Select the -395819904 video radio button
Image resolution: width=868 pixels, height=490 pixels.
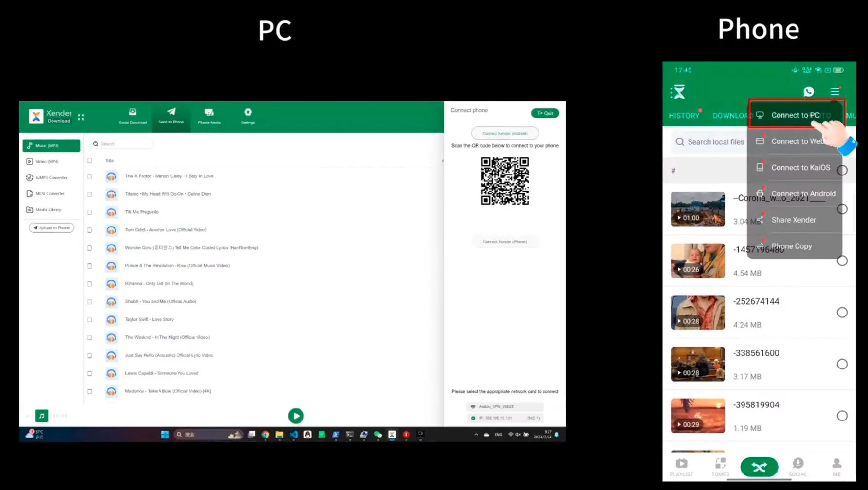pyautogui.click(x=842, y=416)
